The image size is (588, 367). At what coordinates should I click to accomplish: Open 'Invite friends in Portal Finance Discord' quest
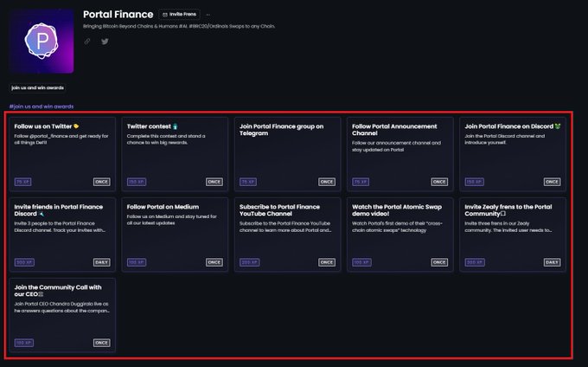click(x=62, y=235)
